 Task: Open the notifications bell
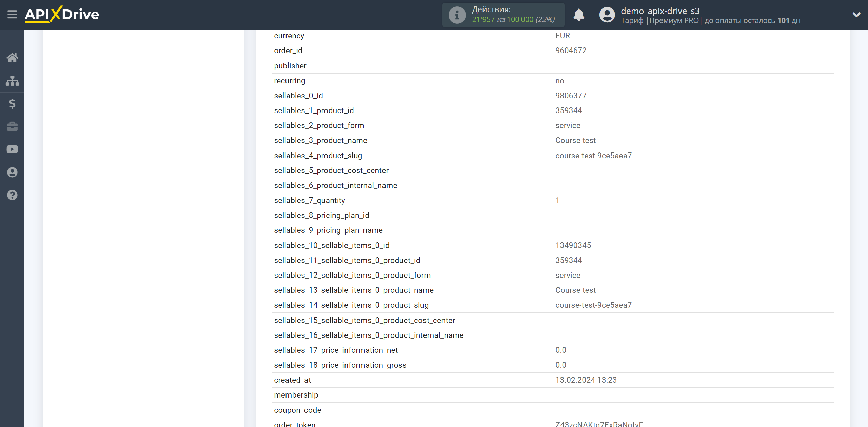tap(579, 15)
